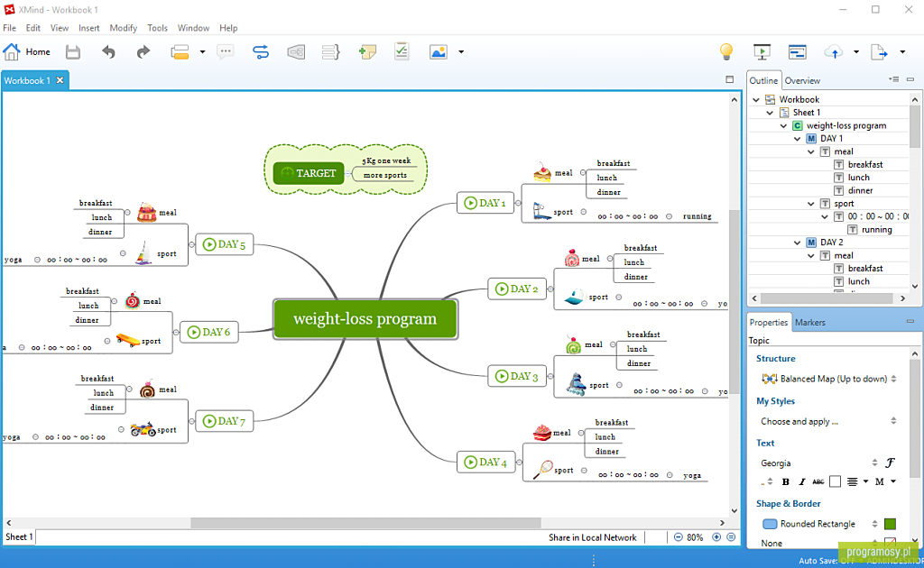Switch to the Overview tab

coord(802,80)
